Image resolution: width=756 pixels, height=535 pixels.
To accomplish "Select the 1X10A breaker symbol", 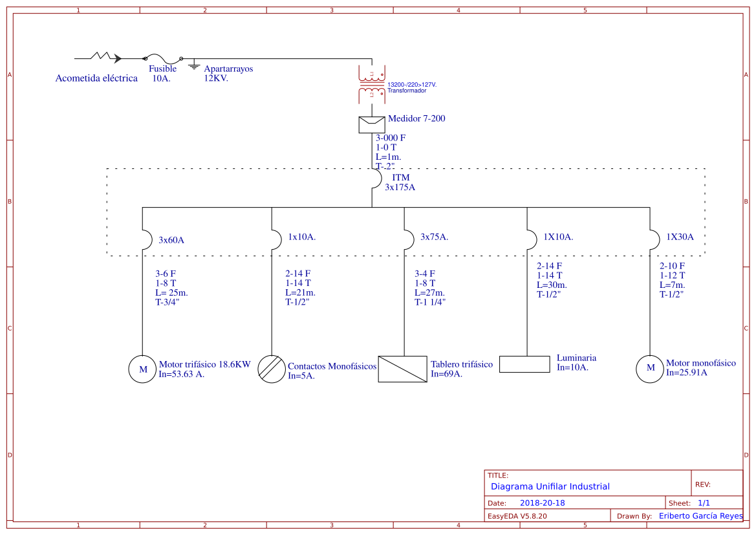I will coord(532,238).
